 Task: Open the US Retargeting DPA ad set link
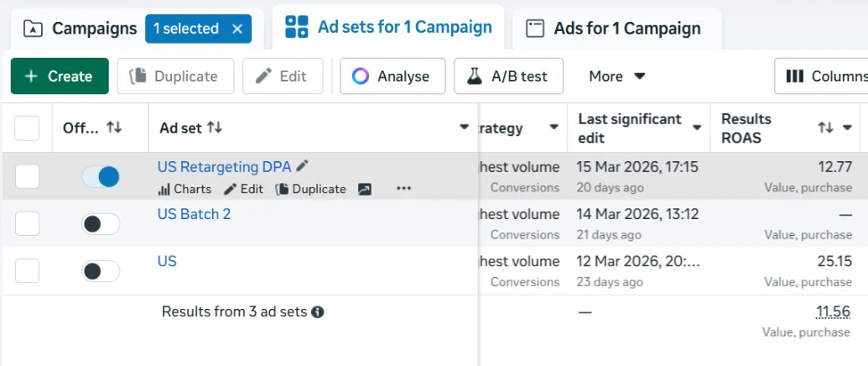pyautogui.click(x=224, y=167)
